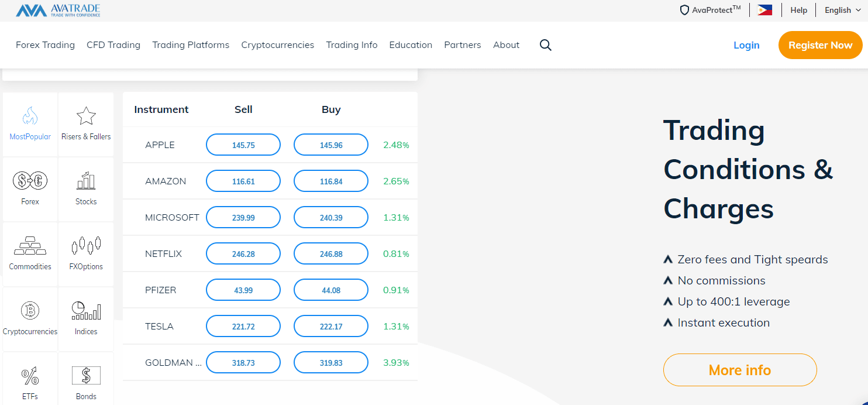Open the Forex Trading menu
Viewport: 868px width, 405px height.
click(45, 45)
